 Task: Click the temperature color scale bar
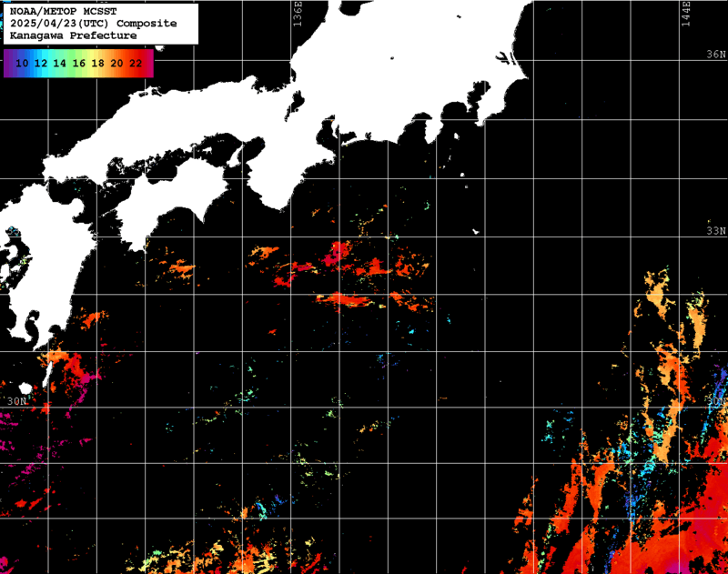pyautogui.click(x=78, y=63)
